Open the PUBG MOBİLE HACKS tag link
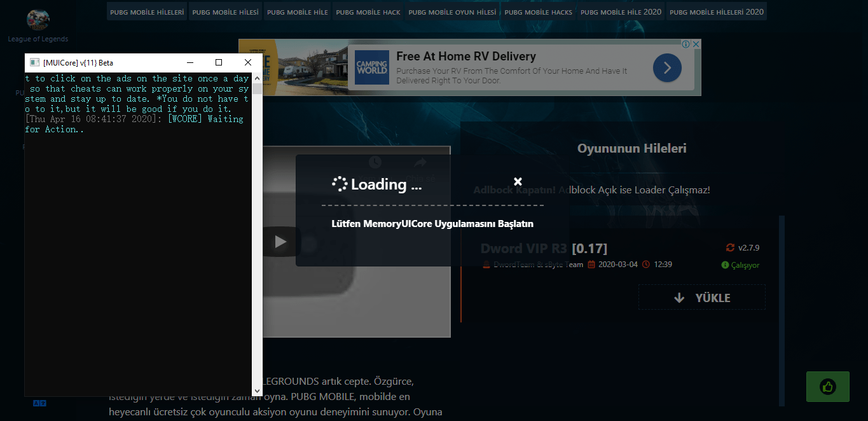Screen dimensions: 868x421 [x=538, y=11]
